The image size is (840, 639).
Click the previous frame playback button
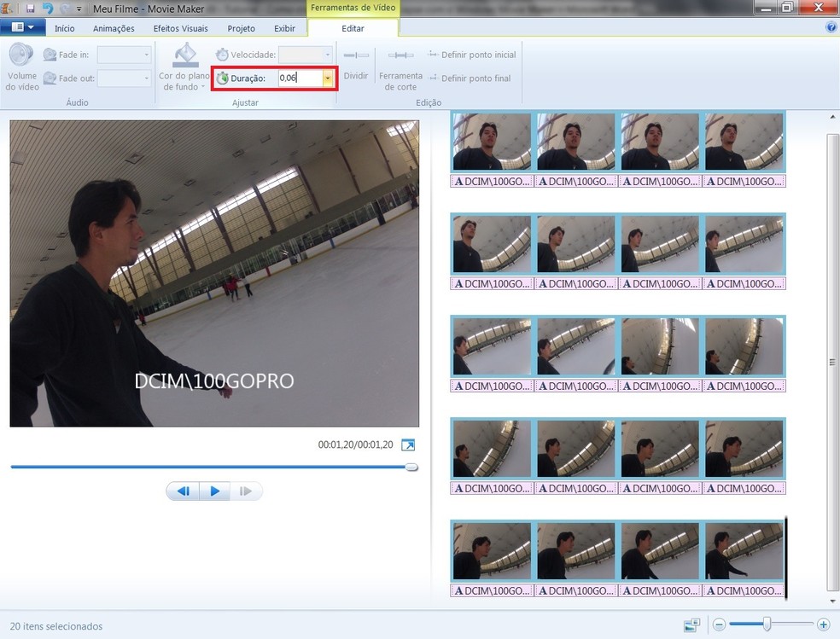tap(184, 491)
